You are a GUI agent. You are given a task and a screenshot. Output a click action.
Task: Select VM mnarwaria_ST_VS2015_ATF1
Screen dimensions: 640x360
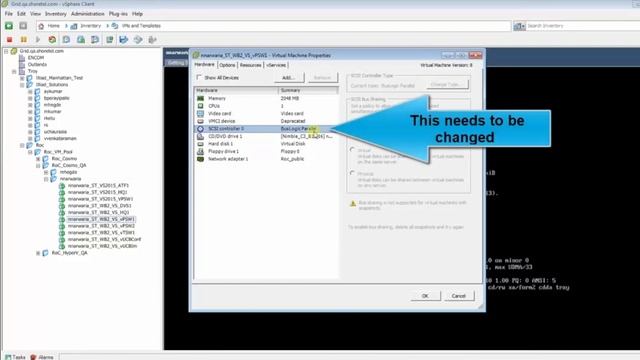98,185
